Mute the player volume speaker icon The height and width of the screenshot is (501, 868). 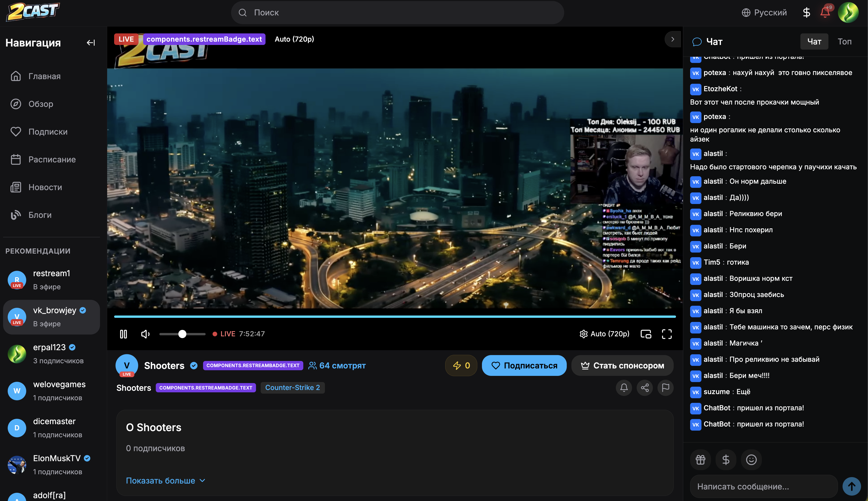click(145, 334)
